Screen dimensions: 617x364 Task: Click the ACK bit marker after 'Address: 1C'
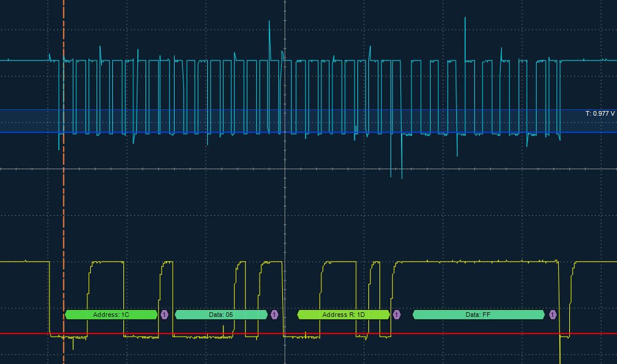(x=165, y=315)
